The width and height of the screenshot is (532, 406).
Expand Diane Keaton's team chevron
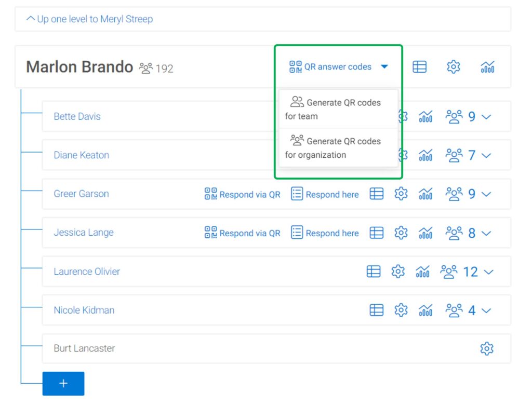coord(486,155)
